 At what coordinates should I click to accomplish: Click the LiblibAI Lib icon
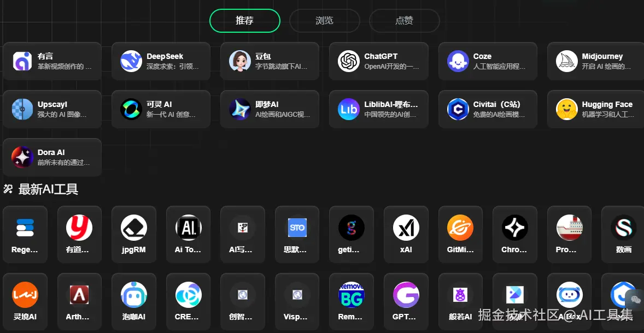click(x=349, y=109)
